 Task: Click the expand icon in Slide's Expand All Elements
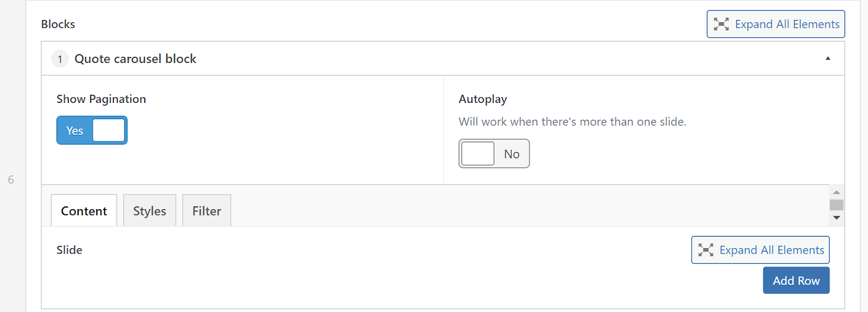(706, 250)
